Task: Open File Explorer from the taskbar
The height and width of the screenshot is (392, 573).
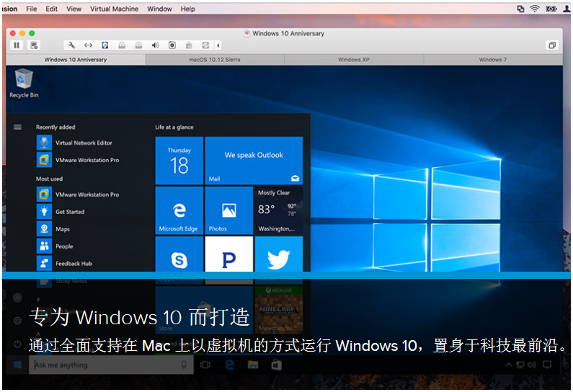Action: tap(253, 365)
